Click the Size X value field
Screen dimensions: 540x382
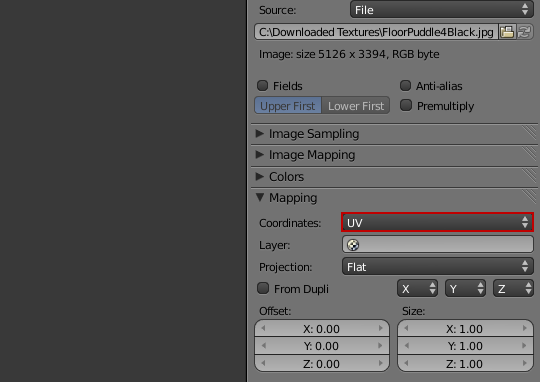point(465,329)
